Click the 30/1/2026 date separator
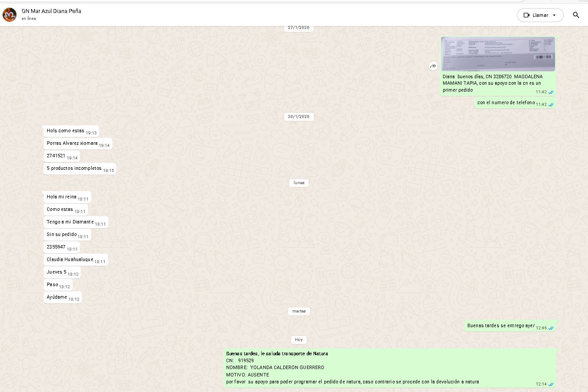The width and height of the screenshot is (588, 392). [x=298, y=117]
